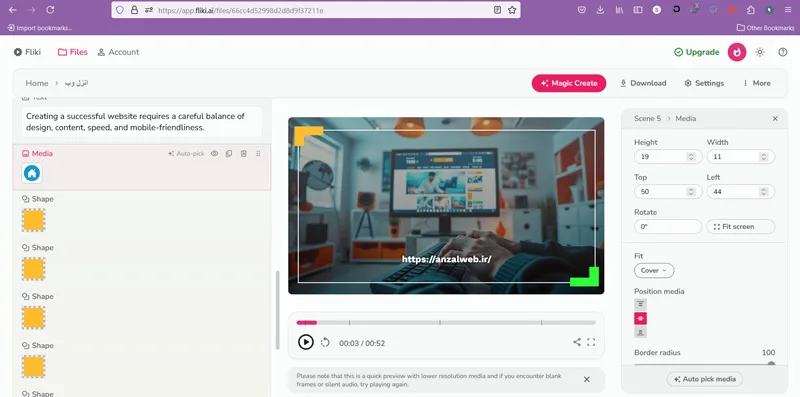
Task: Click the Height stepper arrows
Action: click(691, 157)
